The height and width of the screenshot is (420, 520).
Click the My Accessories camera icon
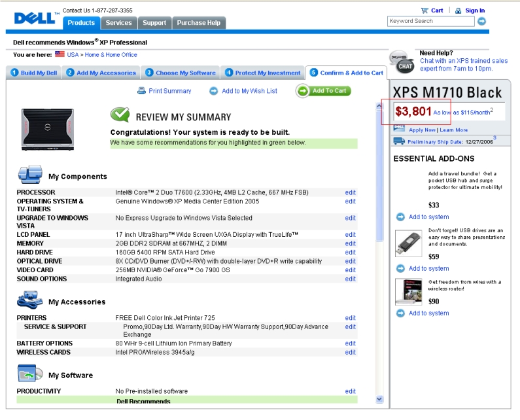30,300
